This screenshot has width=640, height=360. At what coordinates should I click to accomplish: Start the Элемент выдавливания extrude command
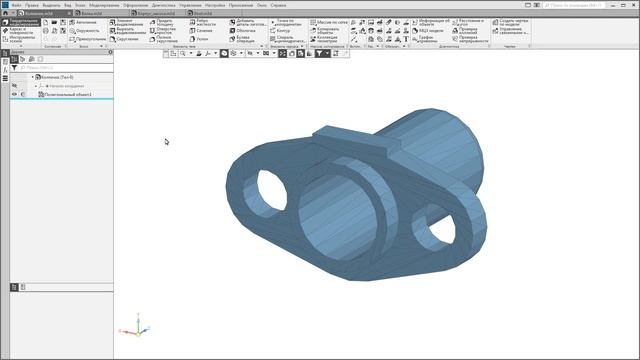tap(127, 22)
